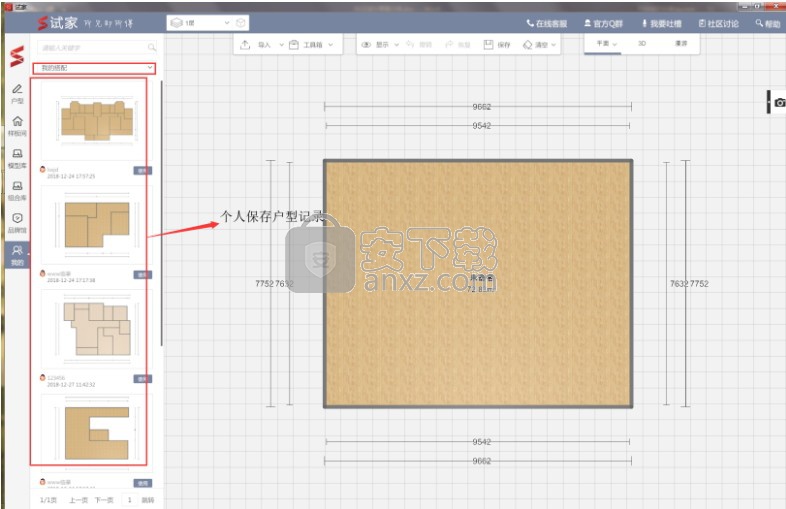The image size is (786, 509).
Task: Open 我要吐槽 feedback link
Action: 661,24
